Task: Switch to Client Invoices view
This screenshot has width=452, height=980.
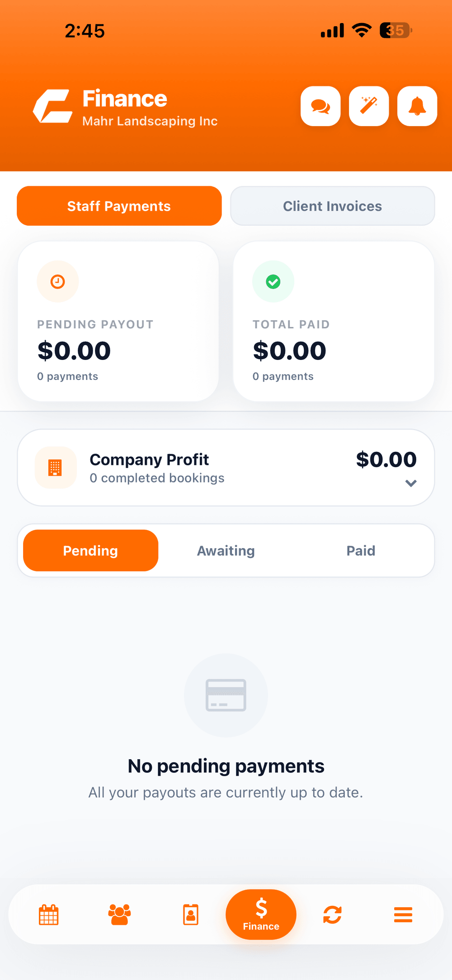Action: [x=333, y=206]
